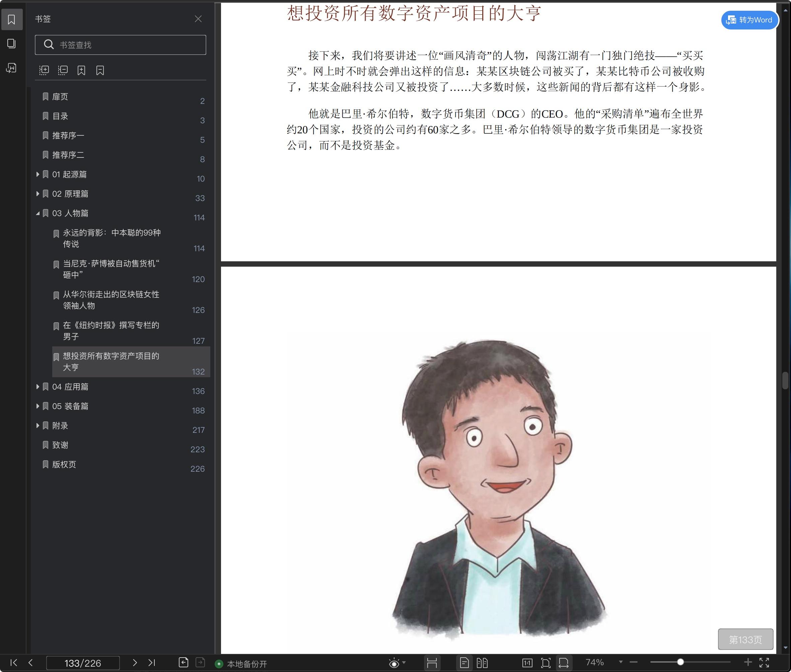This screenshot has width=791, height=672.
Task: Click scrollbar up arrow at top
Action: coord(785,10)
